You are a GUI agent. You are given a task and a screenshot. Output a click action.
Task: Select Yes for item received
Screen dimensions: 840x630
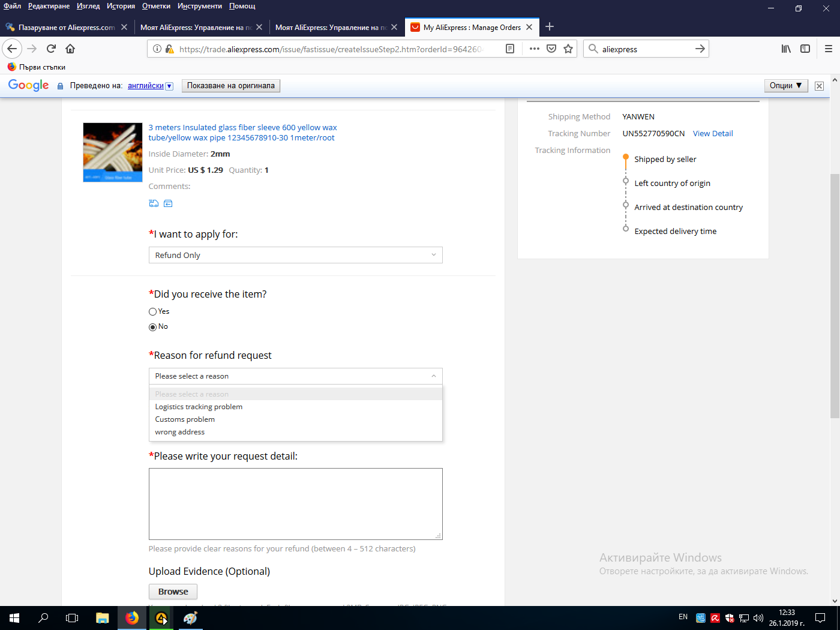coord(152,311)
